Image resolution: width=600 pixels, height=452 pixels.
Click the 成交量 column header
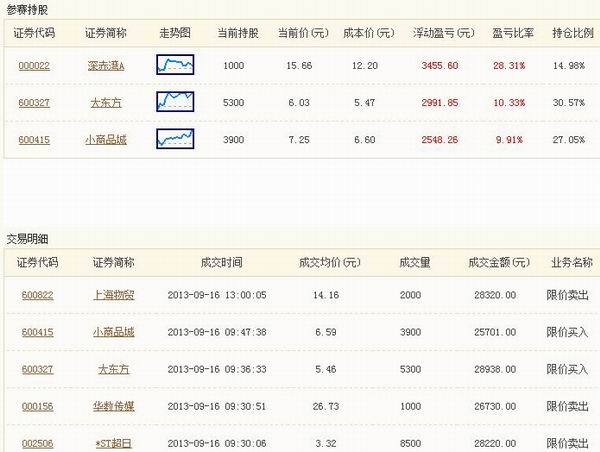coord(415,263)
